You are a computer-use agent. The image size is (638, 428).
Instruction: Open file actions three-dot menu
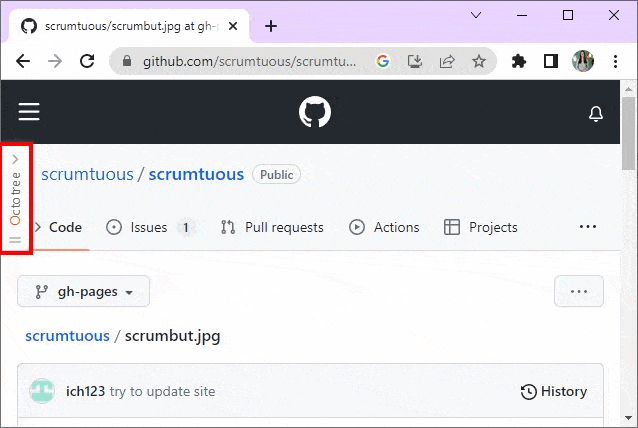point(578,291)
